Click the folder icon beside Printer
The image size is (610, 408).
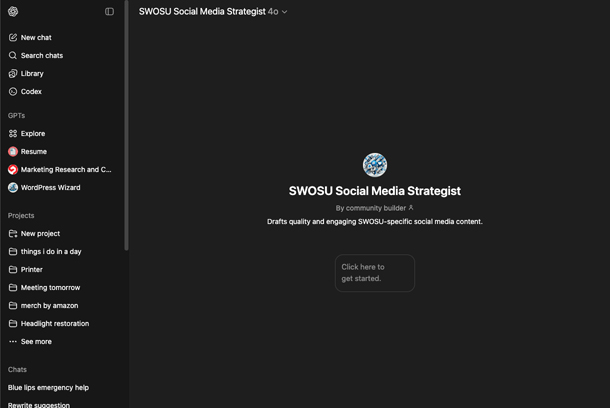point(13,269)
